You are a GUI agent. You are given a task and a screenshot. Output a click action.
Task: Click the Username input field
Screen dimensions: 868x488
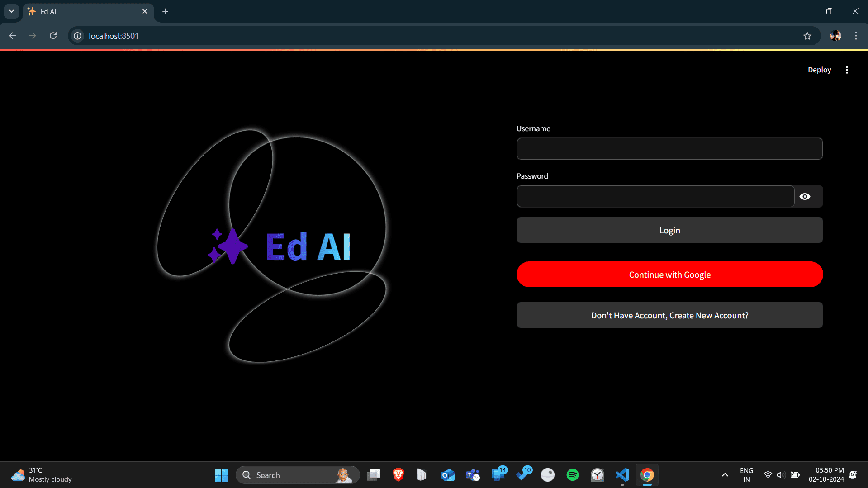669,149
